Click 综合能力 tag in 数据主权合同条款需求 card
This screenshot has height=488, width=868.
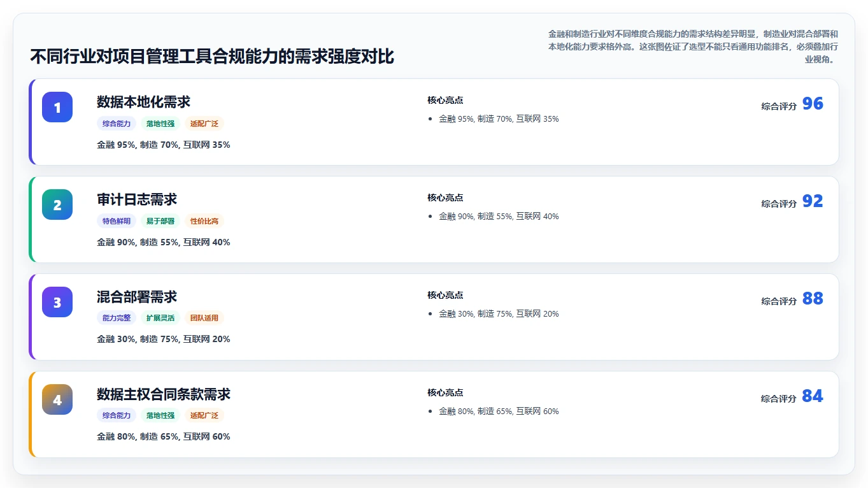click(117, 415)
